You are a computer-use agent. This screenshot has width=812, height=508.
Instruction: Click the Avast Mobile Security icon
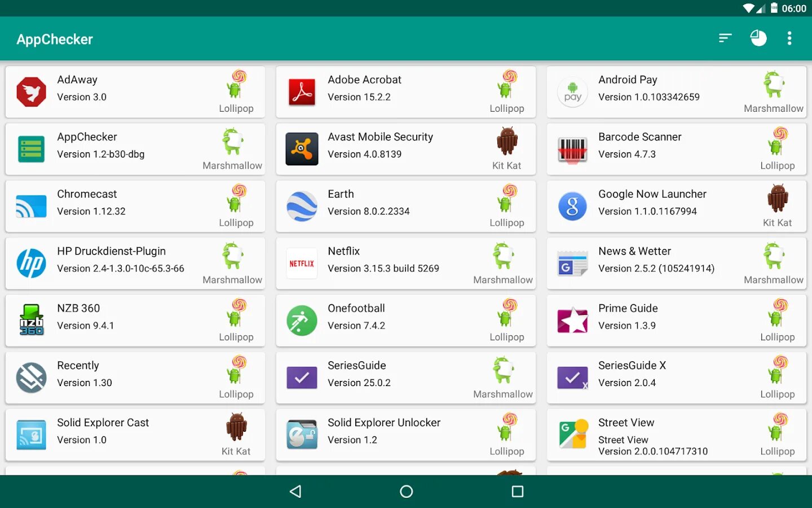tap(302, 149)
